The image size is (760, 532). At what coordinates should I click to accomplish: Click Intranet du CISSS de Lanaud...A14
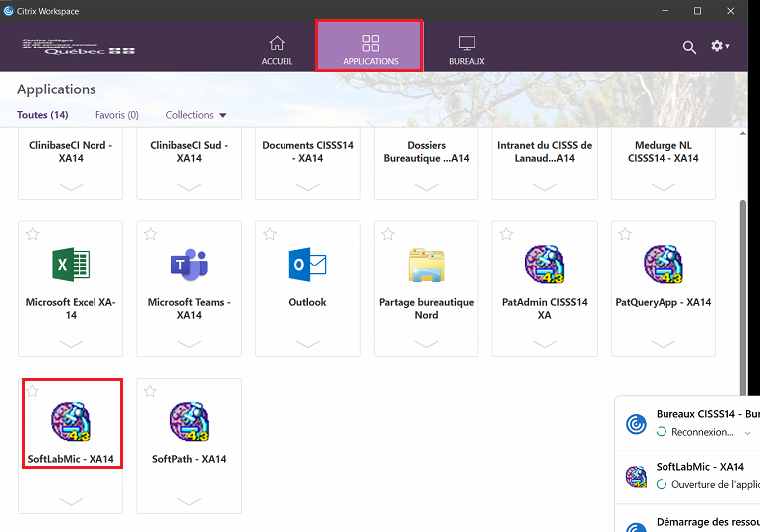point(545,152)
